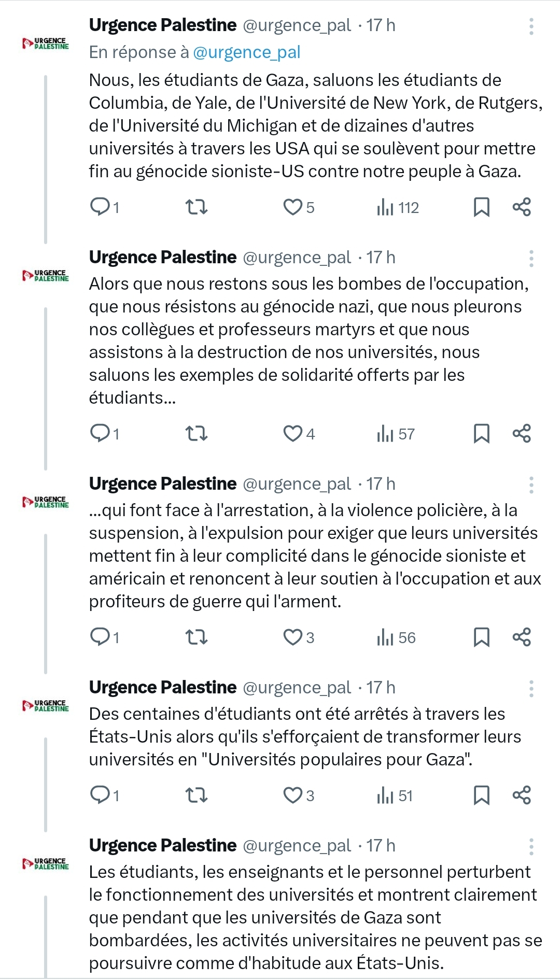Follow the @urgence_pal reply mention link

246,52
